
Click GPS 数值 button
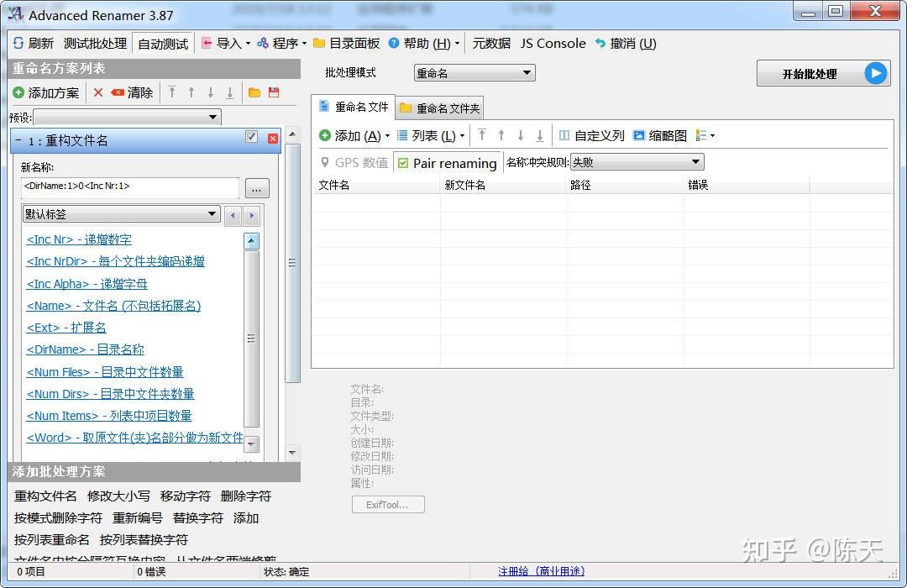coord(354,163)
